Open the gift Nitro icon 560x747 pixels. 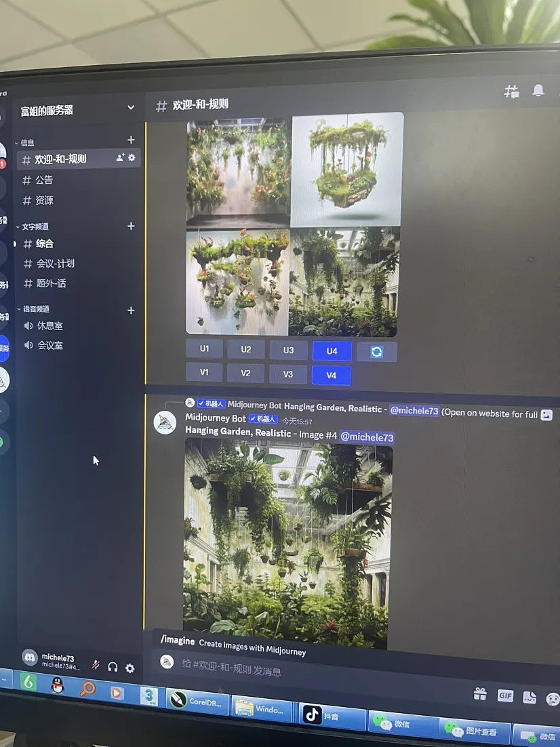(x=479, y=694)
